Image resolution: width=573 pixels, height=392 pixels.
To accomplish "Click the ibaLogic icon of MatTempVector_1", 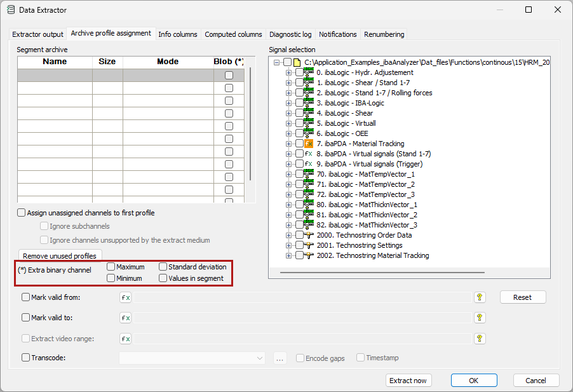I will click(309, 174).
